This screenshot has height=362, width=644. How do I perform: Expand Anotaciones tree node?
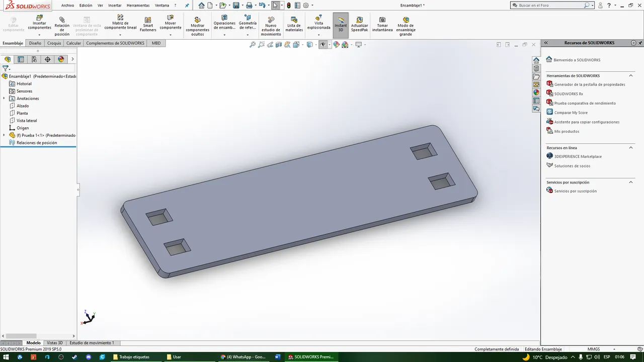4,99
